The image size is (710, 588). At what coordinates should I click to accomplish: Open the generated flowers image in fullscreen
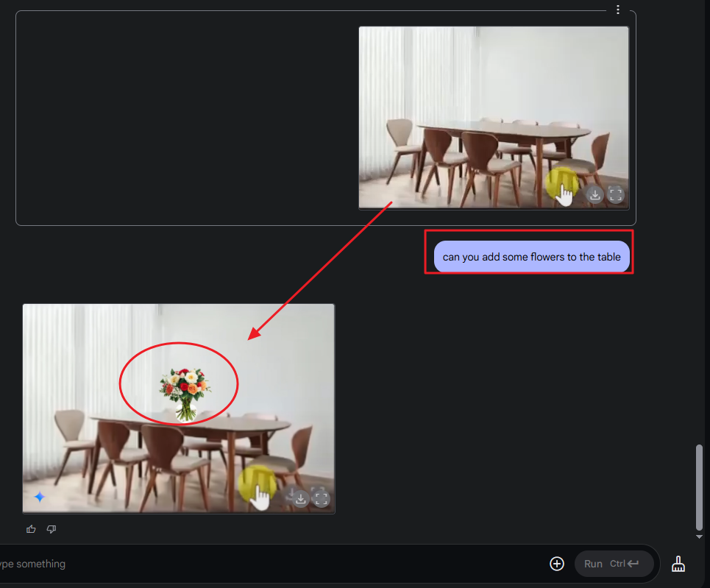pyautogui.click(x=321, y=499)
